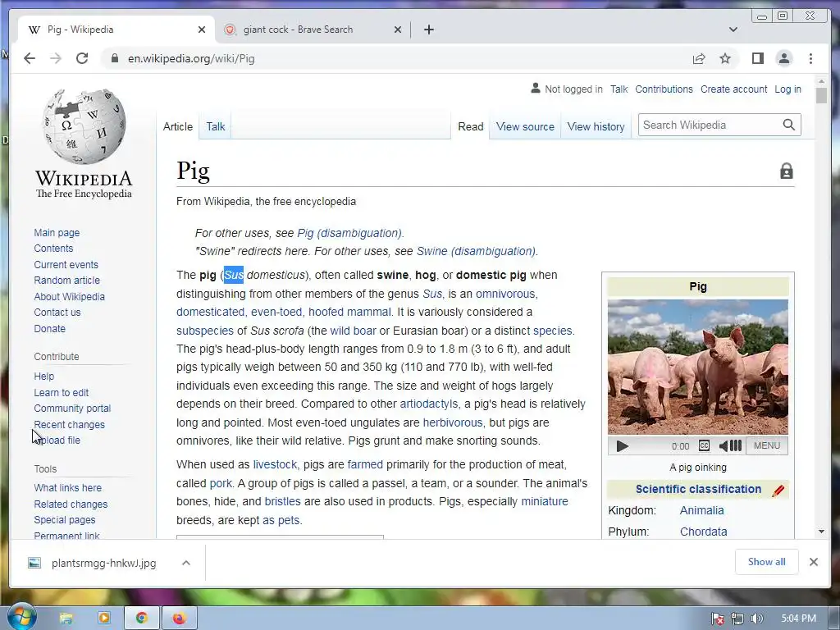Open the Chrome profile avatar icon
This screenshot has width=840, height=630.
click(x=783, y=58)
